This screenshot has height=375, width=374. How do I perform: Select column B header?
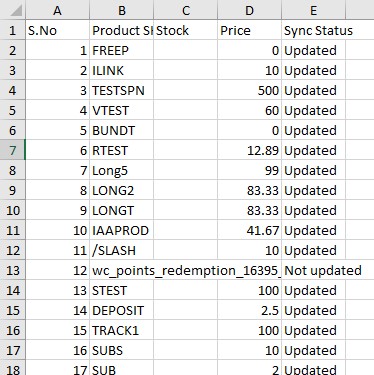coord(121,10)
